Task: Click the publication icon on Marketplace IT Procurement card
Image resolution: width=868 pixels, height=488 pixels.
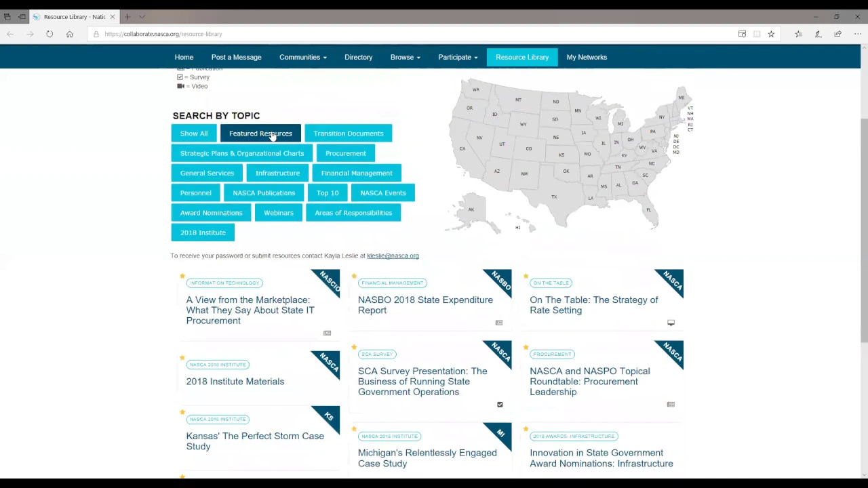Action: click(328, 333)
